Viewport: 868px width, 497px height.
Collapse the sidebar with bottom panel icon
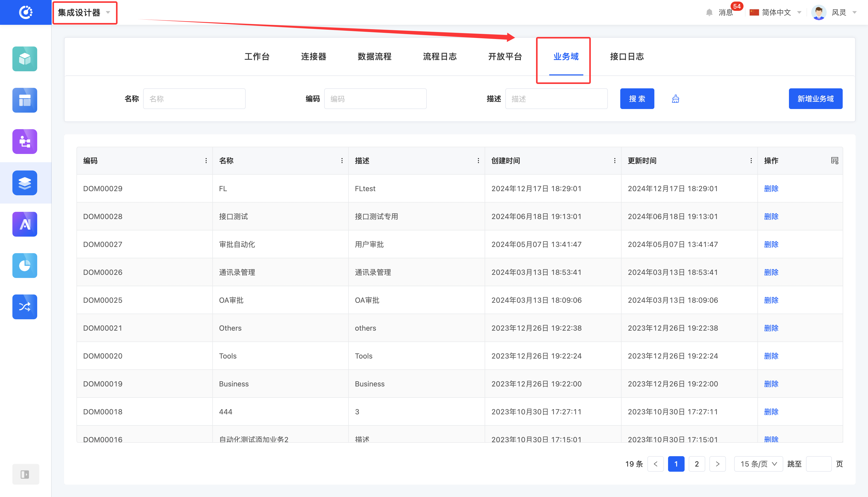pyautogui.click(x=25, y=474)
